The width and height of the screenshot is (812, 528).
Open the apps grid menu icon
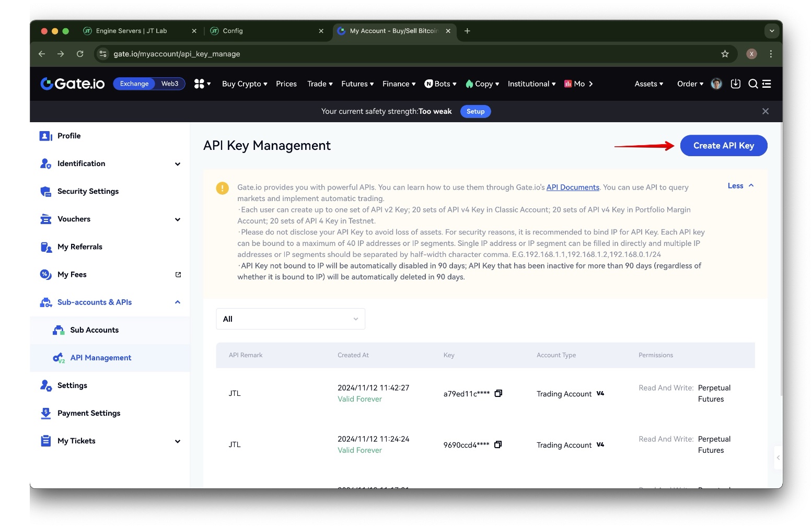point(202,84)
